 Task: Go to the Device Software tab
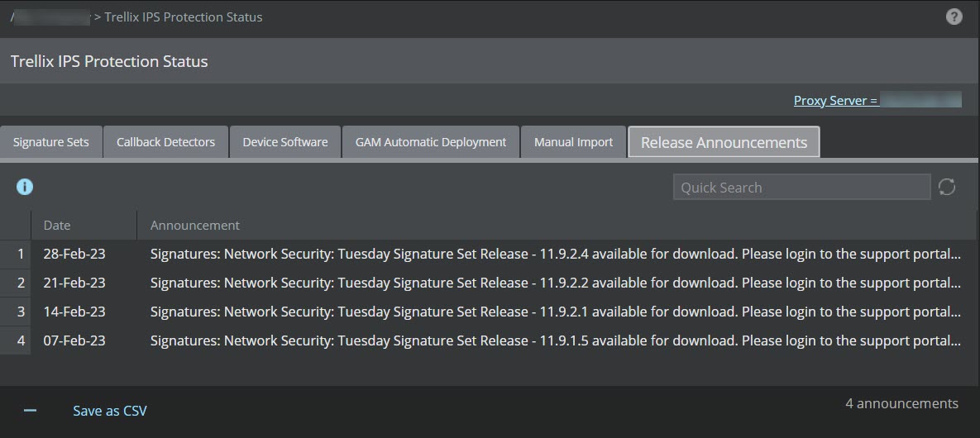tap(285, 142)
